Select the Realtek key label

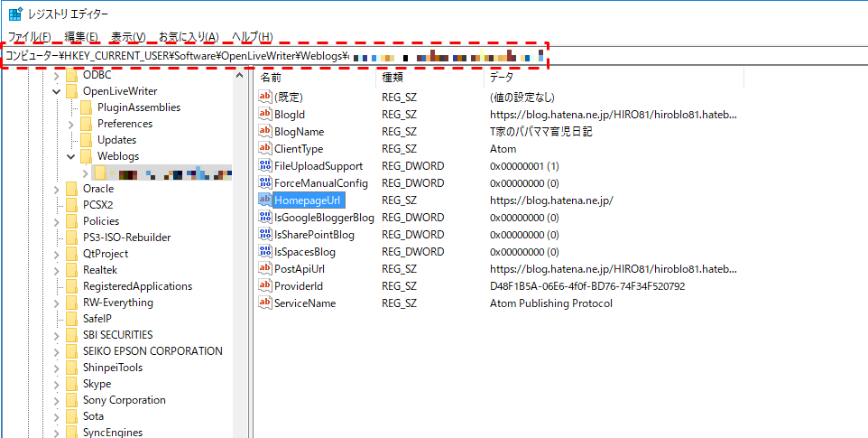point(99,270)
